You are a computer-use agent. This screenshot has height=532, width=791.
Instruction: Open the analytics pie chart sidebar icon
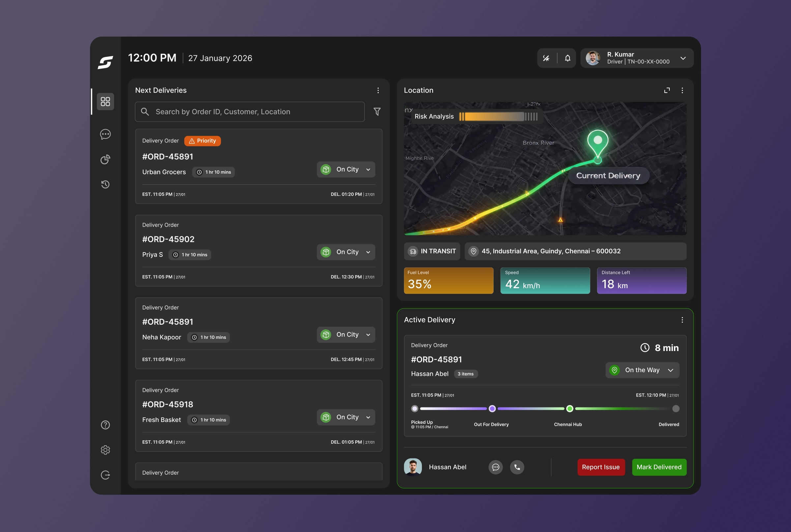pos(105,159)
